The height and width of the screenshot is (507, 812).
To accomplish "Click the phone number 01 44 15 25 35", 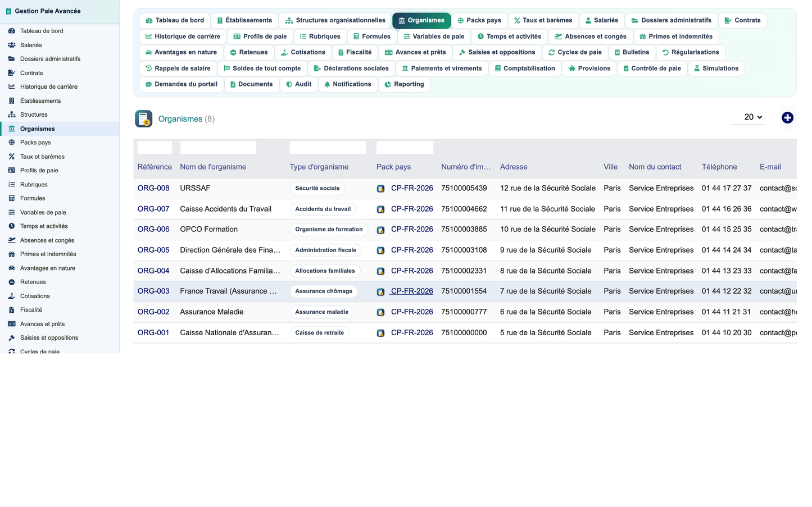I will (x=727, y=229).
